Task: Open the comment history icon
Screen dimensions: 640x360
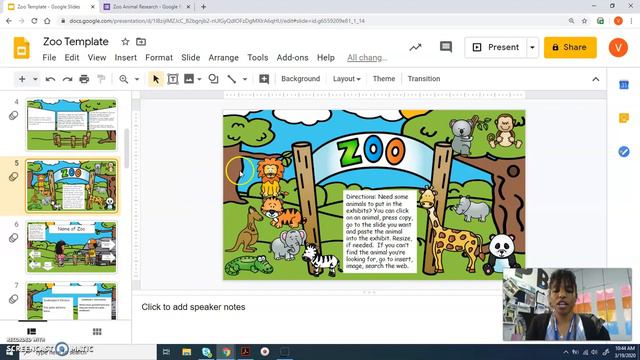Action: click(446, 47)
